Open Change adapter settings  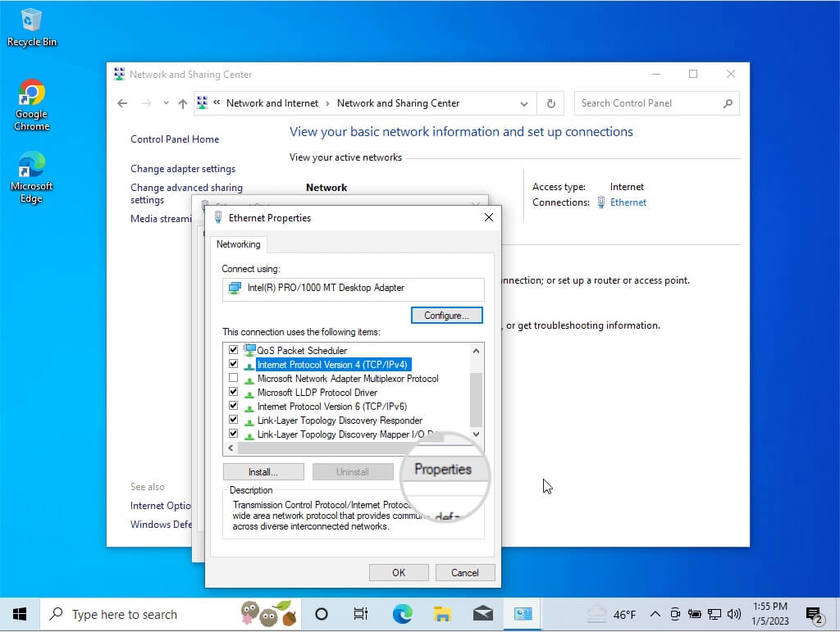pos(183,169)
